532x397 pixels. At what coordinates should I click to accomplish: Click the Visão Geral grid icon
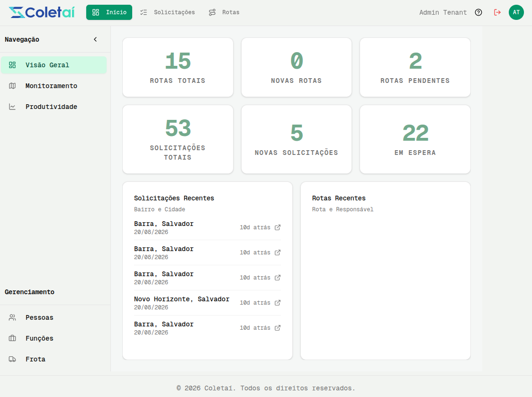pyautogui.click(x=12, y=65)
